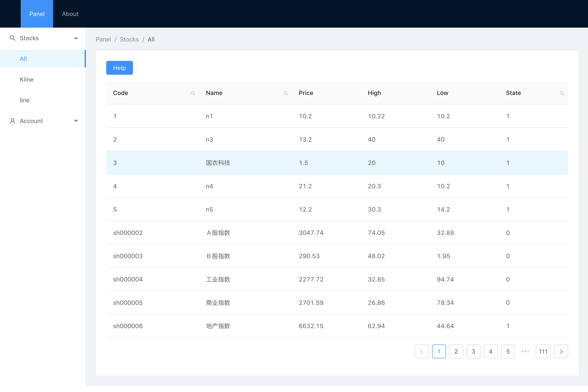Click the Panel breadcrumb link
The height and width of the screenshot is (392, 588).
point(103,40)
